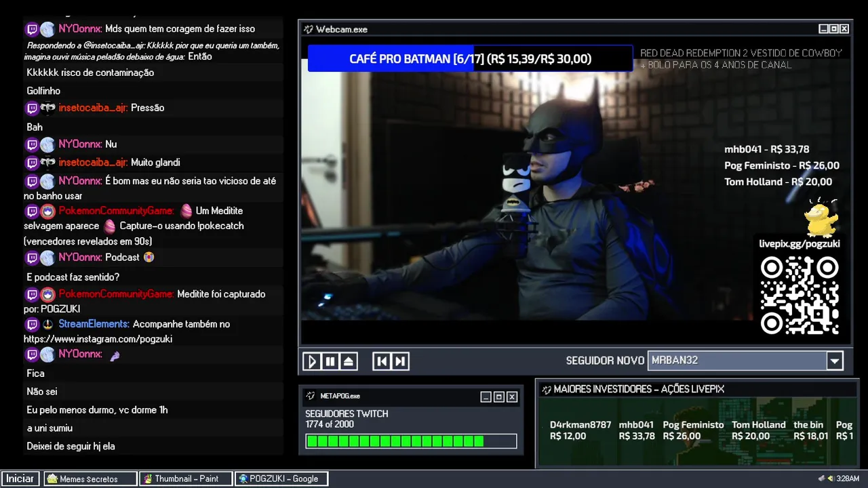868x488 pixels.
Task: Skip to next track in Webcam player
Action: pyautogui.click(x=400, y=361)
